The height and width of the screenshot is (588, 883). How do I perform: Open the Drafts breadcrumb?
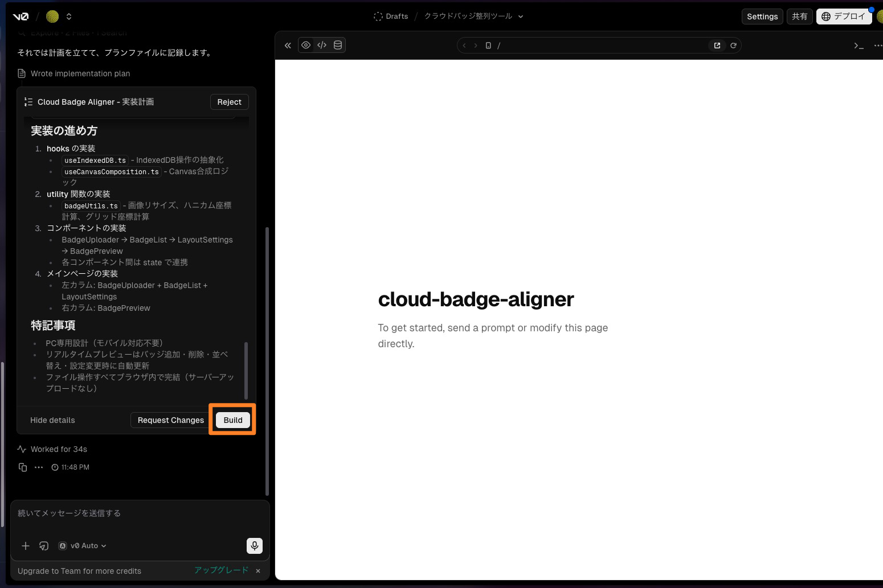pyautogui.click(x=391, y=17)
